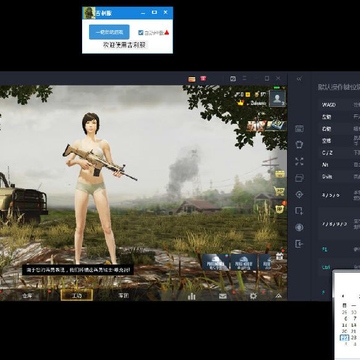The height and width of the screenshot is (360, 360).
Task: Select the partially visible third mode card
Action: point(265,262)
